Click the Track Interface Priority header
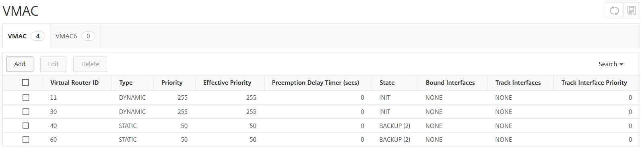Screen dimensions: 644x151 pos(594,82)
